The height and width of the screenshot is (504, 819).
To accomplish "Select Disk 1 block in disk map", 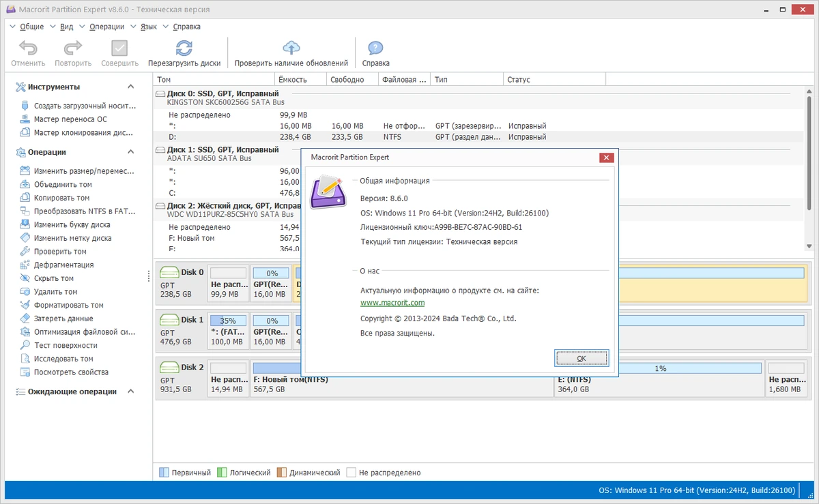I will pos(181,330).
